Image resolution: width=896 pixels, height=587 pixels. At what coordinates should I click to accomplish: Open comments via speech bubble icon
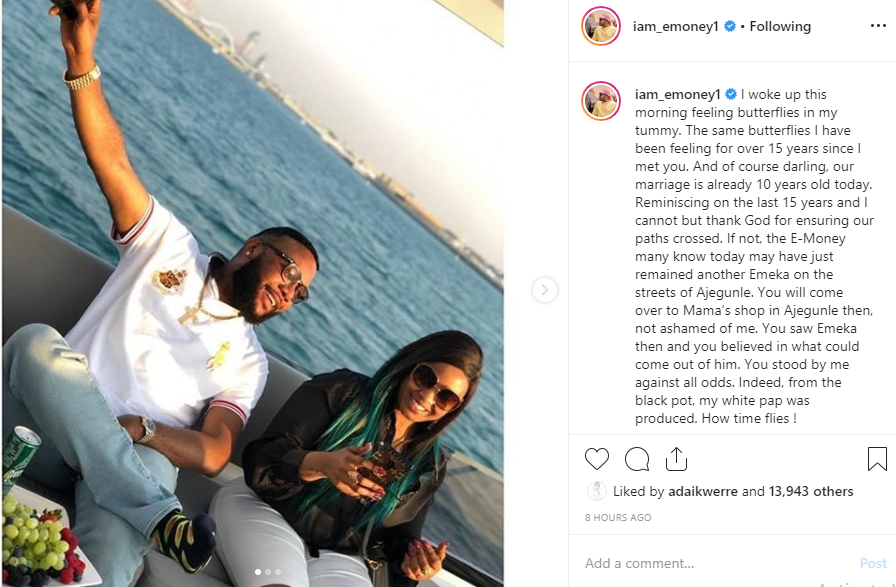click(x=637, y=459)
